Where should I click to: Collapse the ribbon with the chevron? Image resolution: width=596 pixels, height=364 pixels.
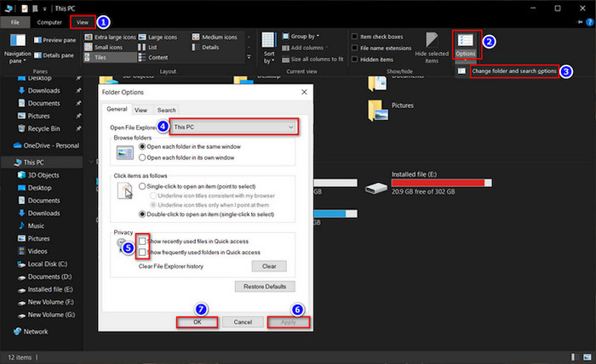point(580,22)
